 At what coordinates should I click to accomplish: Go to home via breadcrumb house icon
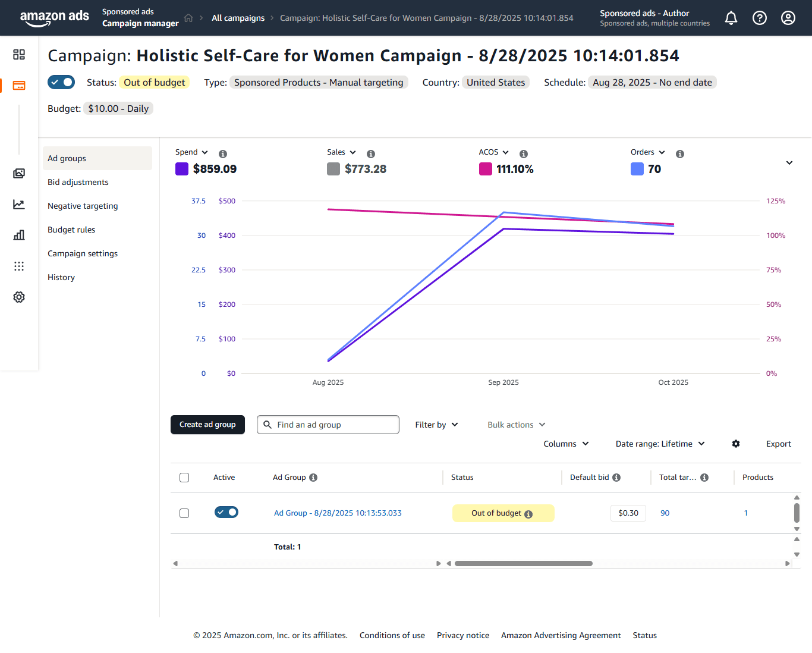[188, 18]
